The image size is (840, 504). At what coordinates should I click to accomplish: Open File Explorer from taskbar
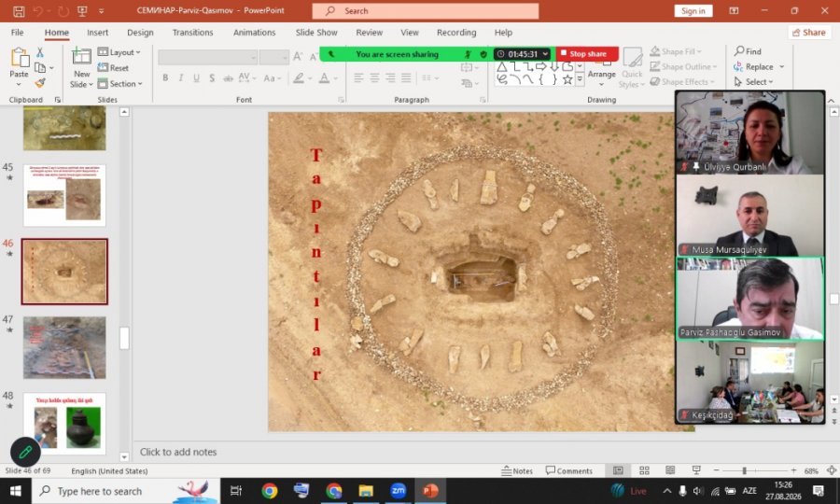366,491
